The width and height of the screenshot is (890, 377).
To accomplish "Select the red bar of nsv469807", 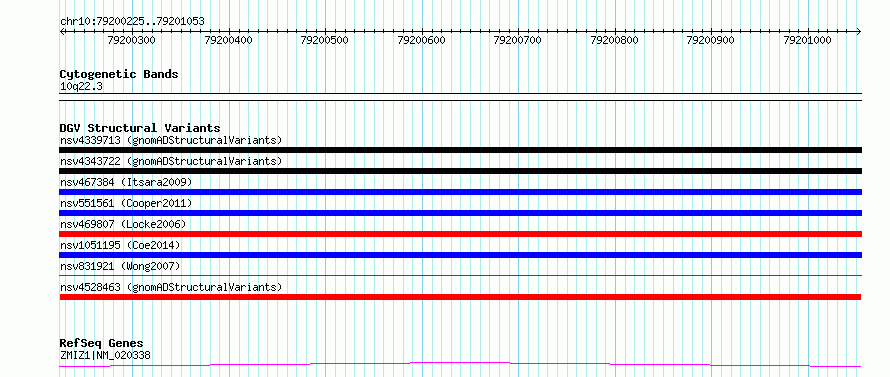I will pos(460,234).
